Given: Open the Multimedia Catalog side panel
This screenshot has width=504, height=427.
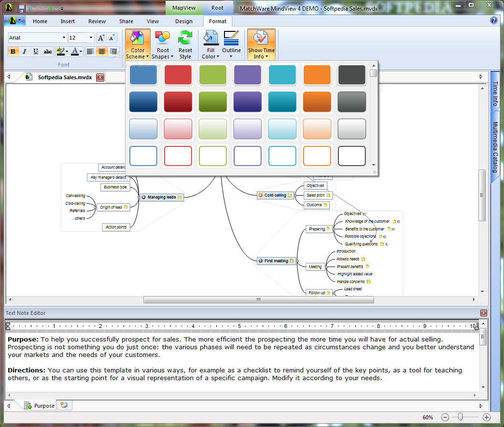Looking at the screenshot, I should click(x=495, y=147).
